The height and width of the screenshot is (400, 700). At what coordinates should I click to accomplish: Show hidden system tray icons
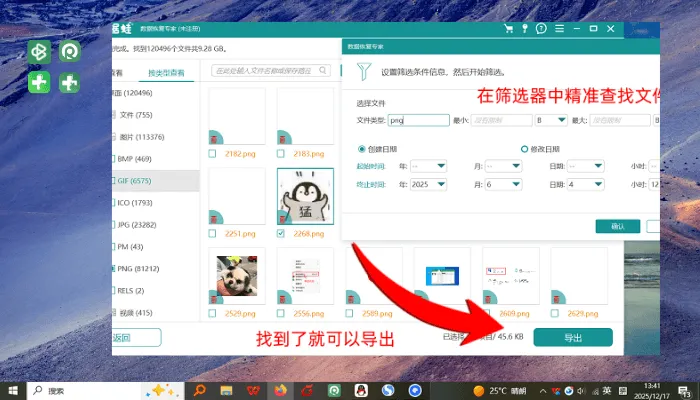pos(543,392)
